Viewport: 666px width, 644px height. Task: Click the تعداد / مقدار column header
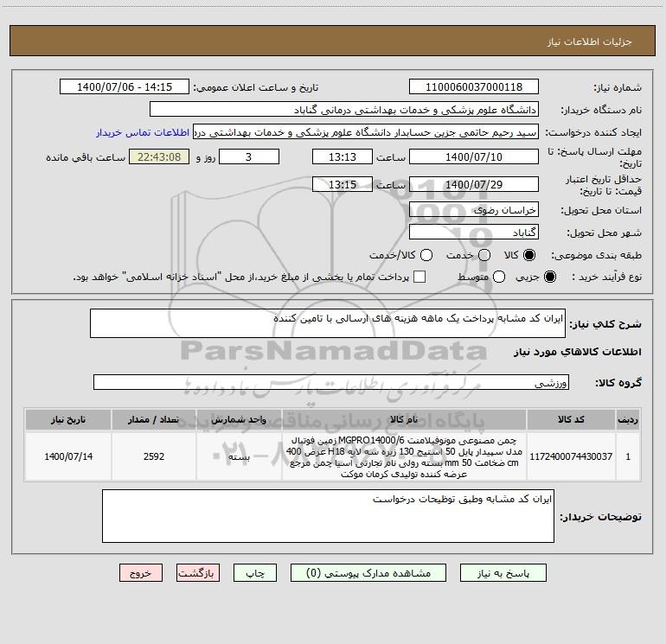click(154, 419)
